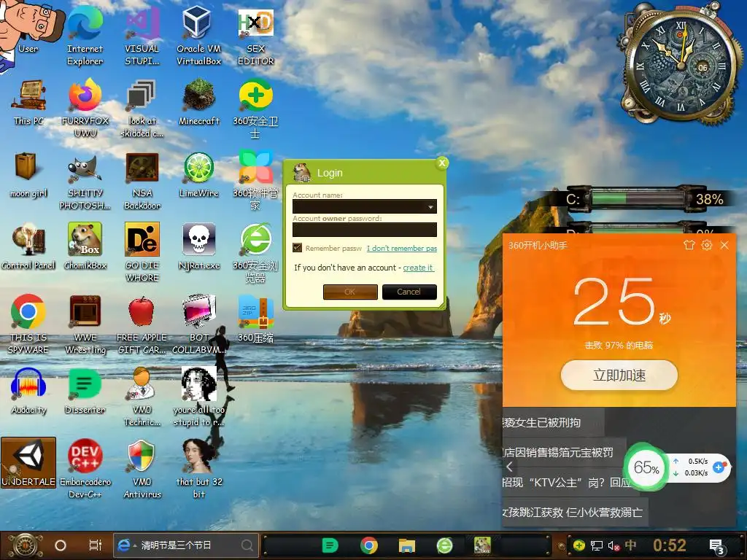
Task: Go to previous news with left chevron
Action: [x=509, y=467]
